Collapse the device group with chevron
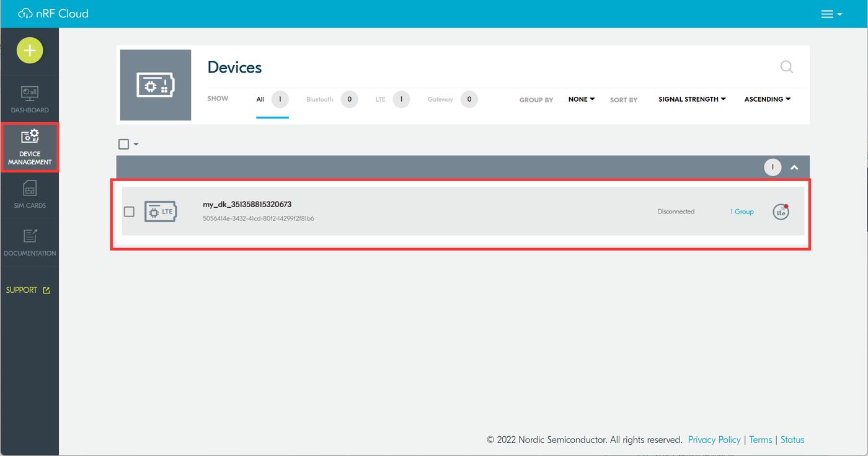 coord(794,168)
